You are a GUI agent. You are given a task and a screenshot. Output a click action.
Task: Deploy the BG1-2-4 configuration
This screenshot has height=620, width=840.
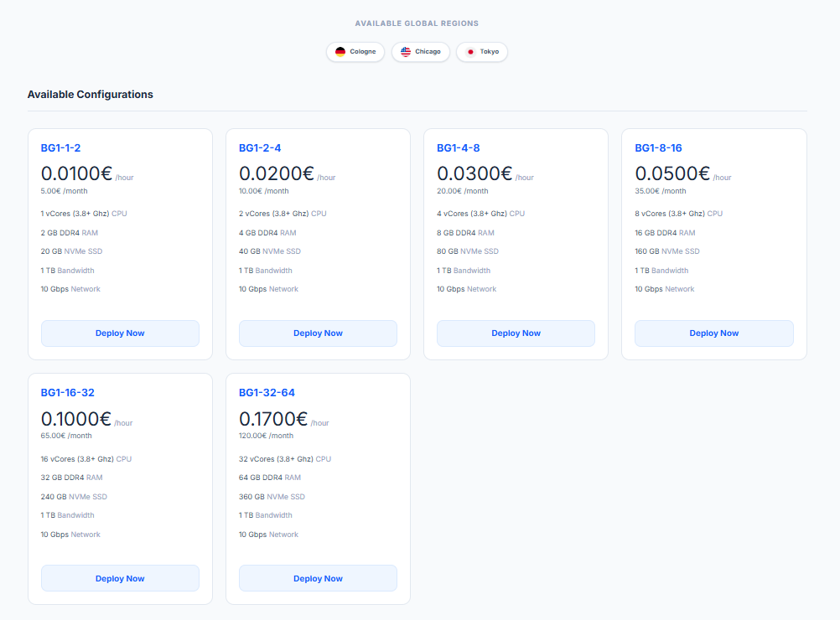318,333
